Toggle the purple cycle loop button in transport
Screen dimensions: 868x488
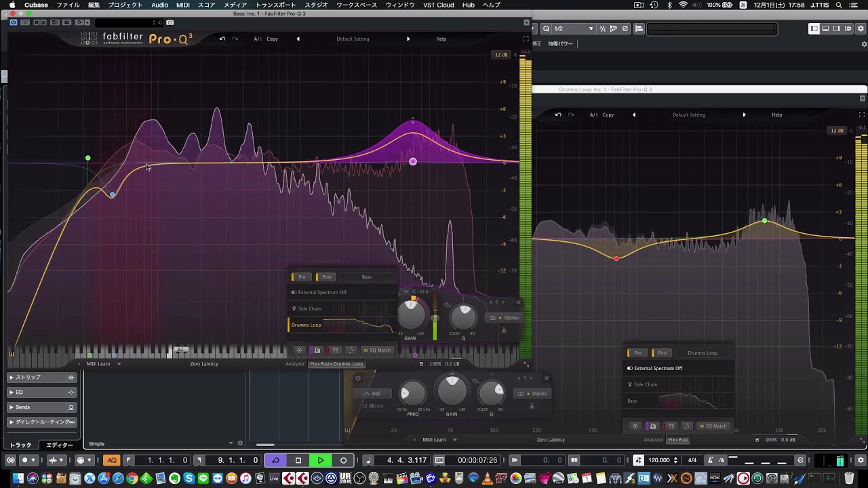pyautogui.click(x=275, y=460)
